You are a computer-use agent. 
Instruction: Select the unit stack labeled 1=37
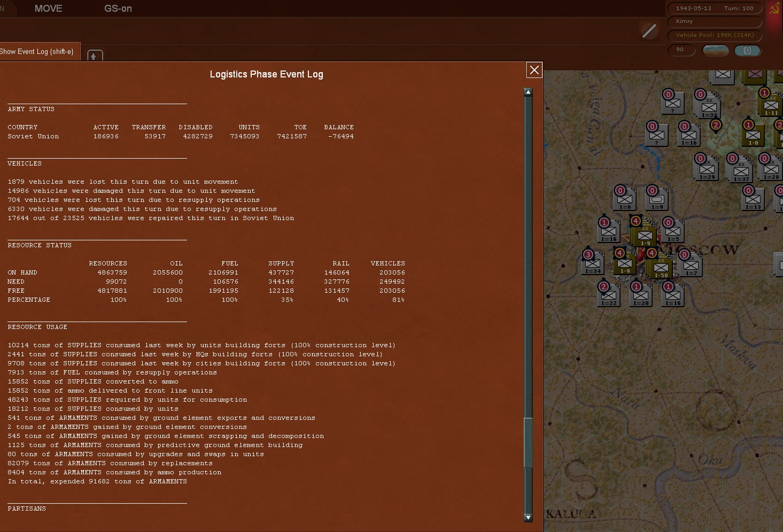[x=741, y=170]
